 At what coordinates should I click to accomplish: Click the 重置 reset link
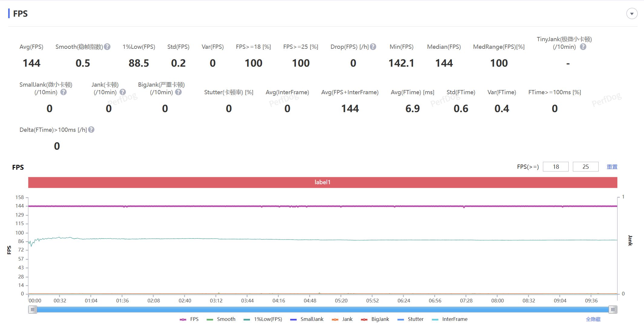coord(612,167)
